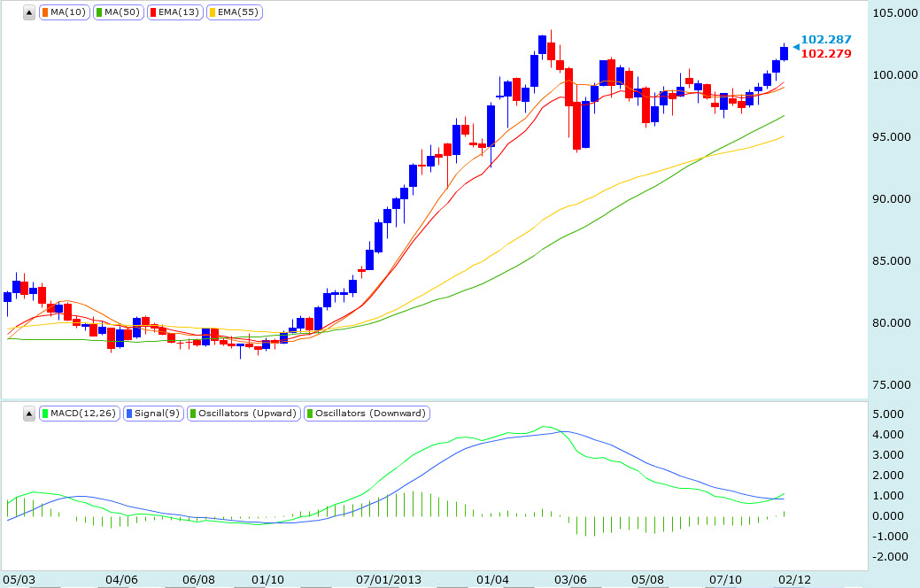This screenshot has height=588, width=920.
Task: Toggle Oscillators (Downward) legend item
Action: pos(367,414)
